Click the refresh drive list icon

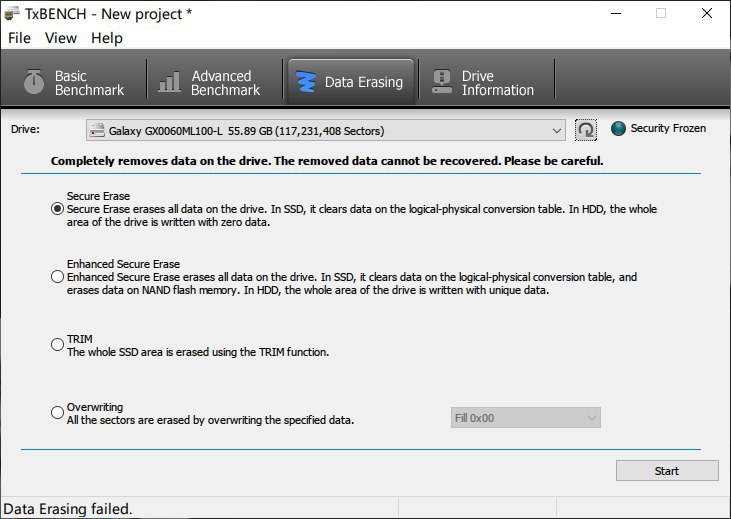[586, 130]
